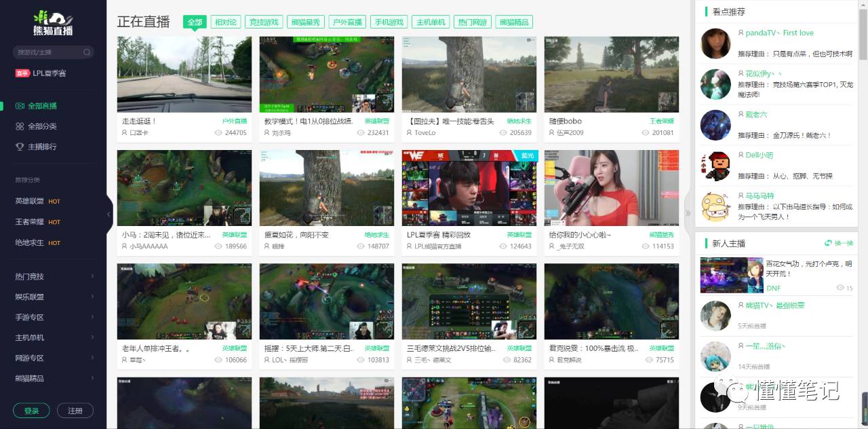Click the magnifier icon in the sidebar search box
Image resolution: width=868 pixels, height=429 pixels.
click(x=87, y=52)
